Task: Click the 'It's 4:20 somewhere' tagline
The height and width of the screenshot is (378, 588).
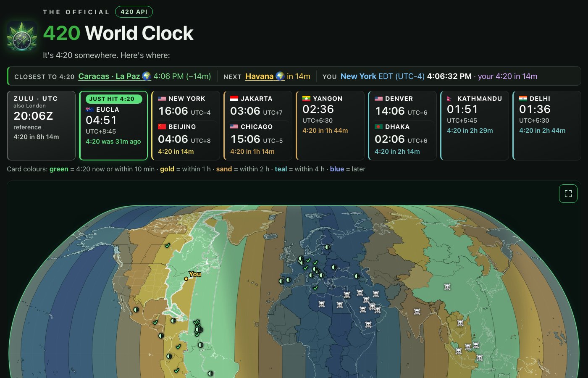Action: point(106,55)
